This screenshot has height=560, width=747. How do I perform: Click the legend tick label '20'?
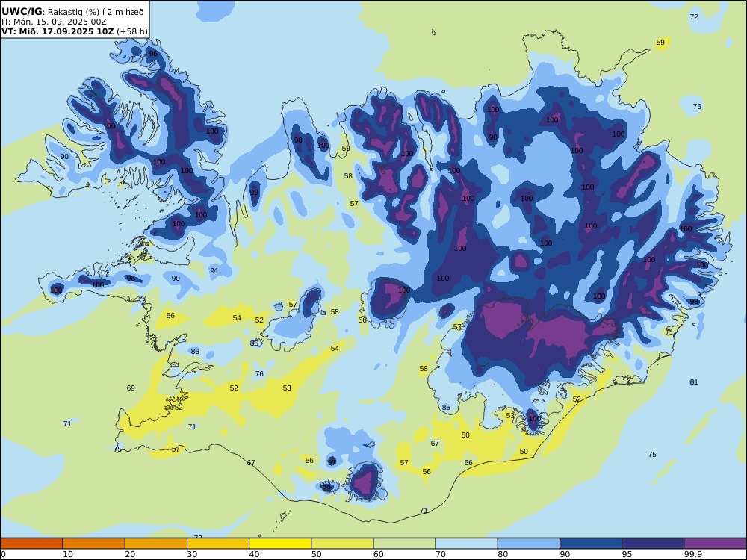(130, 554)
